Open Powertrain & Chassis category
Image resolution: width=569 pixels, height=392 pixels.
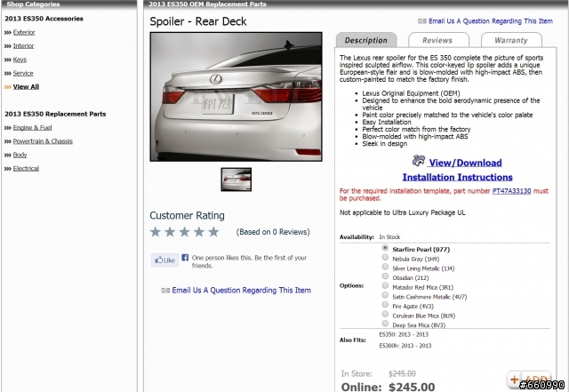pyautogui.click(x=43, y=141)
